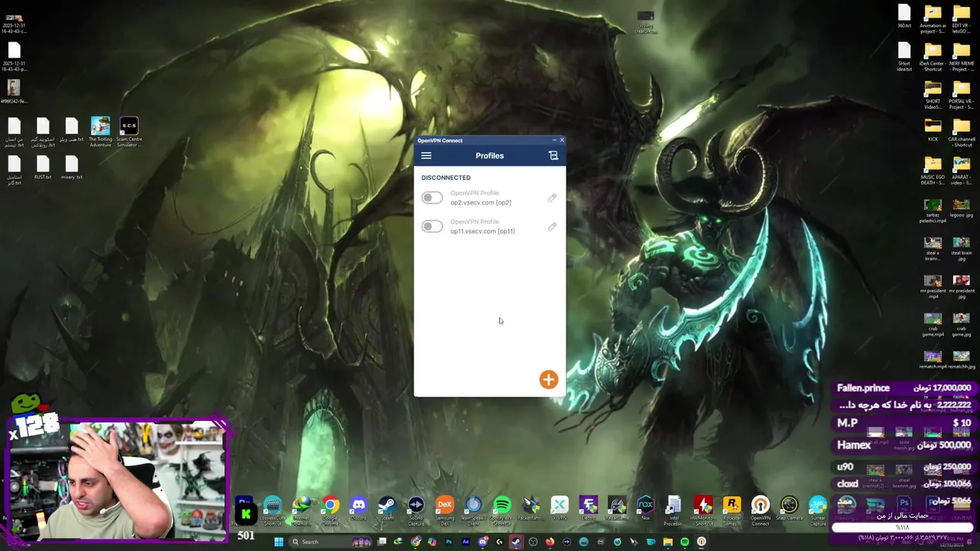This screenshot has width=980, height=551.
Task: Edit the op2.vsecv.com profile with pencil icon
Action: tap(552, 198)
